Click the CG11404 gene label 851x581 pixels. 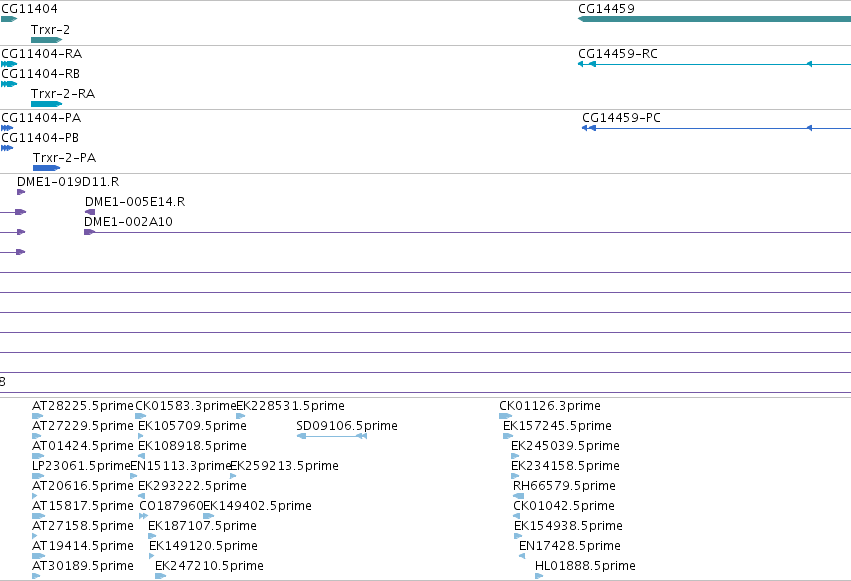29,9
